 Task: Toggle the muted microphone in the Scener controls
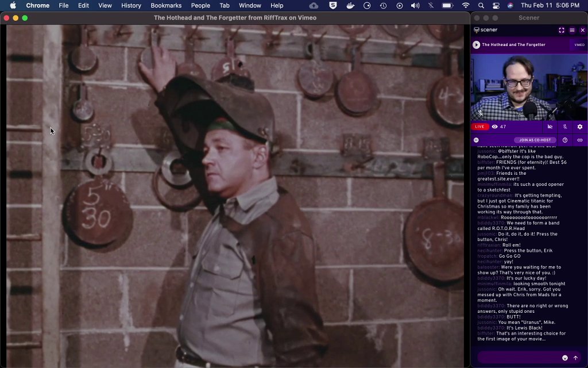(565, 127)
